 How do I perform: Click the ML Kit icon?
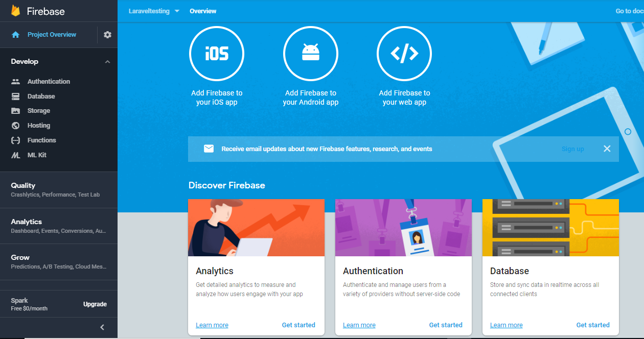pyautogui.click(x=16, y=155)
